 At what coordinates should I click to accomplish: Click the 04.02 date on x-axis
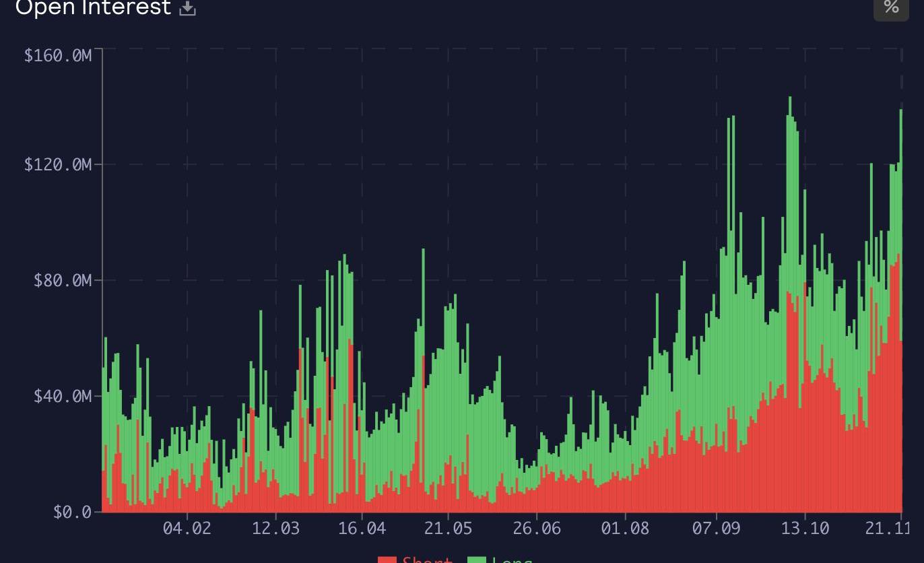187,528
